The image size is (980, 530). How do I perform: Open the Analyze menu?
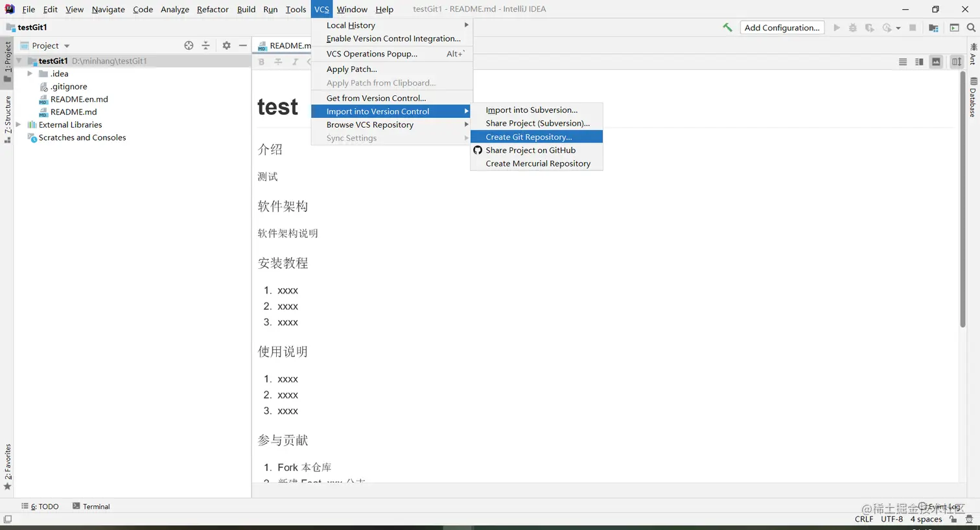click(x=175, y=9)
